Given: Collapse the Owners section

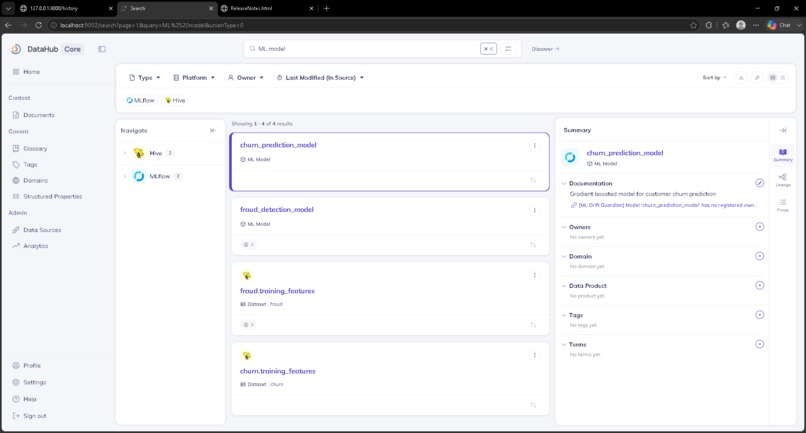Looking at the screenshot, I should pyautogui.click(x=564, y=227).
